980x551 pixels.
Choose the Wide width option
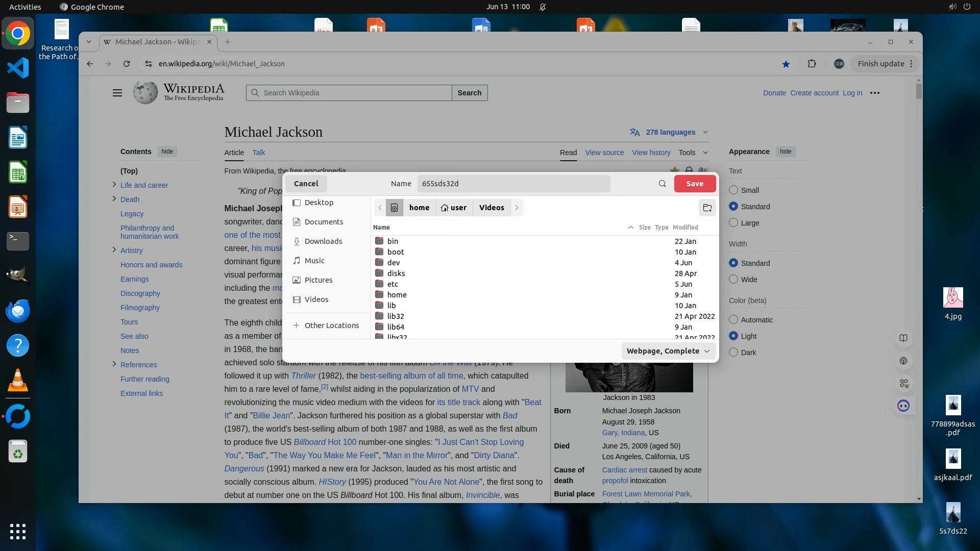[733, 279]
